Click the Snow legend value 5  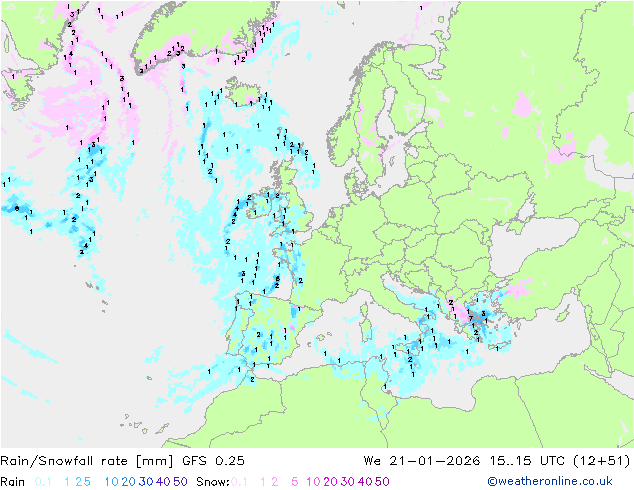coord(295,482)
